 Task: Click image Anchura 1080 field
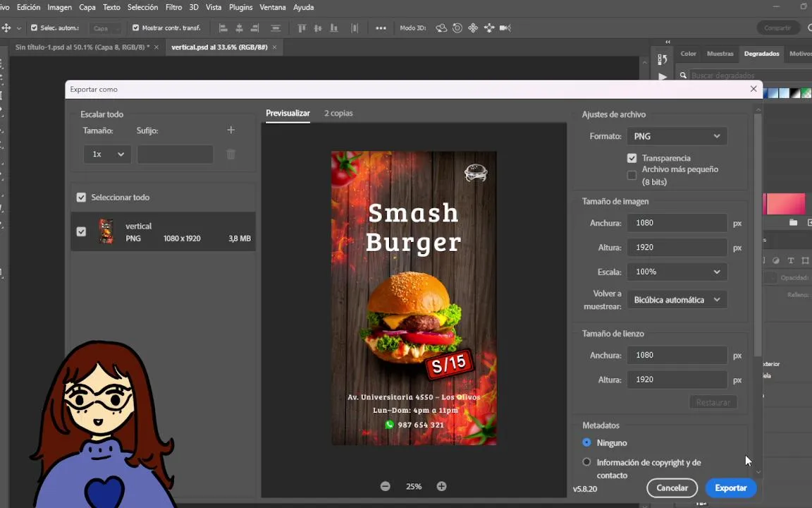(x=677, y=223)
